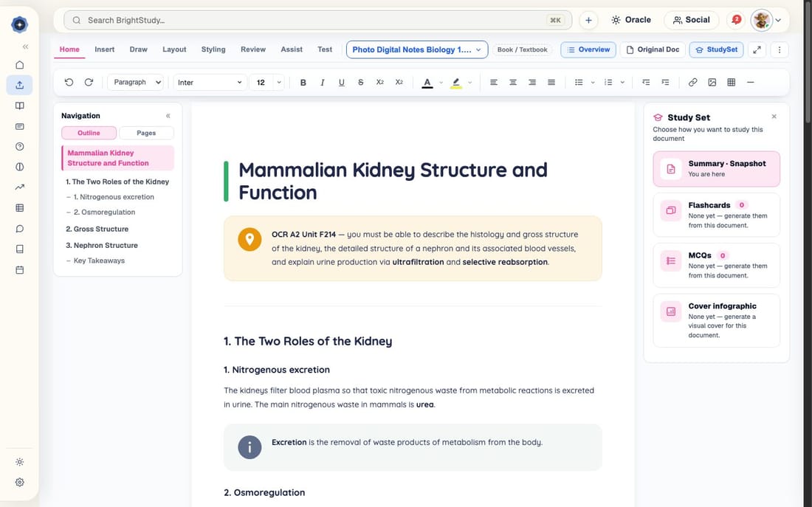Decrease indent of paragraph
The height and width of the screenshot is (507, 812).
click(x=646, y=83)
